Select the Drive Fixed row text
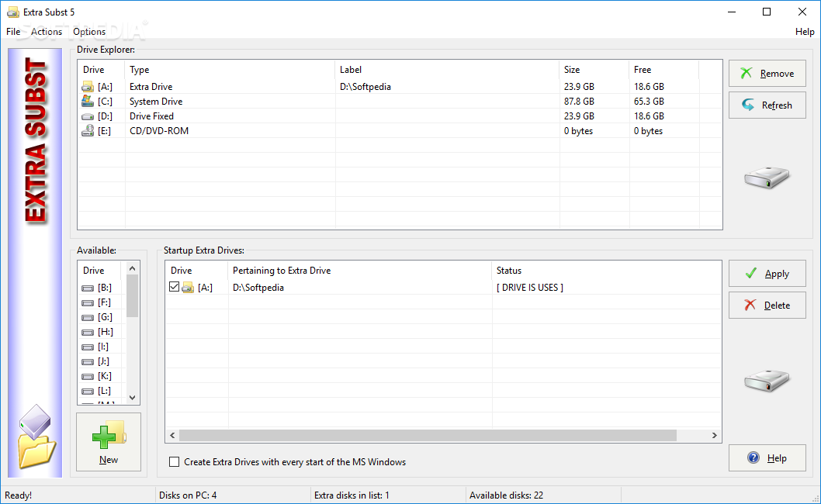Screen dimensions: 821x504 [x=151, y=116]
